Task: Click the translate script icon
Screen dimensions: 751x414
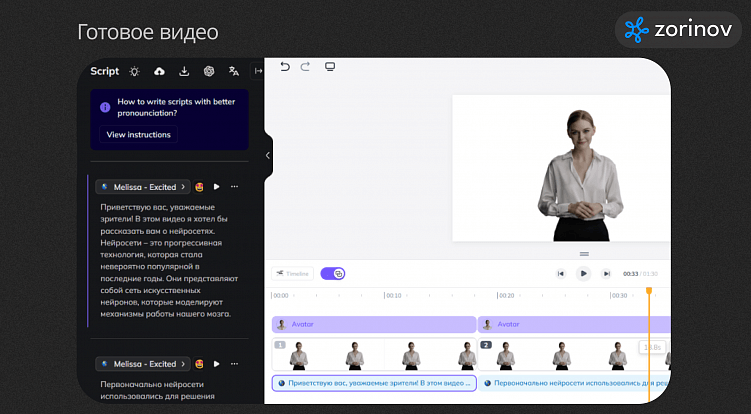Action: click(234, 71)
